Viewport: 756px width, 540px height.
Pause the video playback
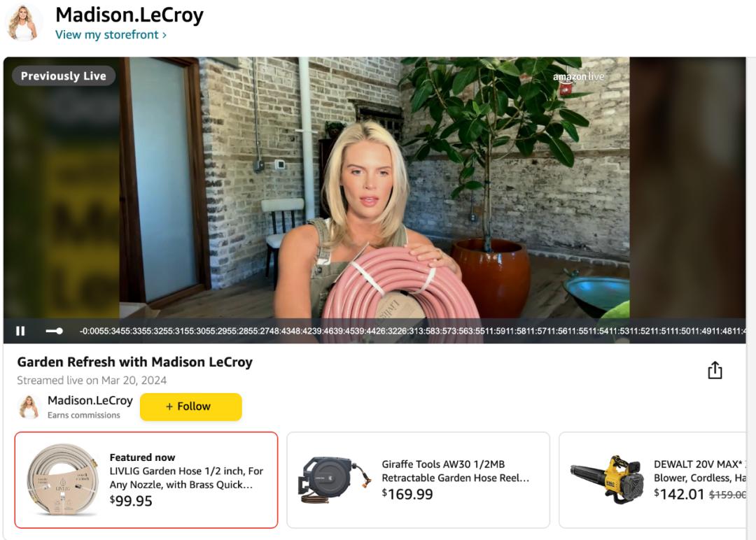coord(20,331)
